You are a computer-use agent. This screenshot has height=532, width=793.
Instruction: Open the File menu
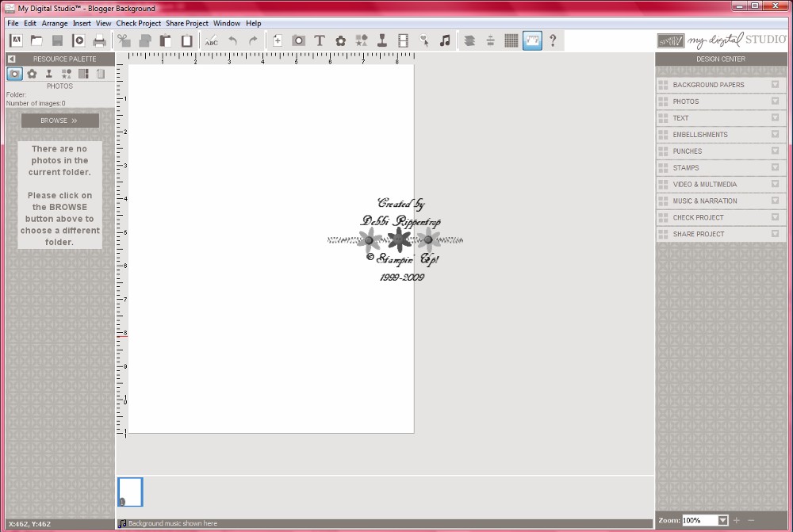13,23
